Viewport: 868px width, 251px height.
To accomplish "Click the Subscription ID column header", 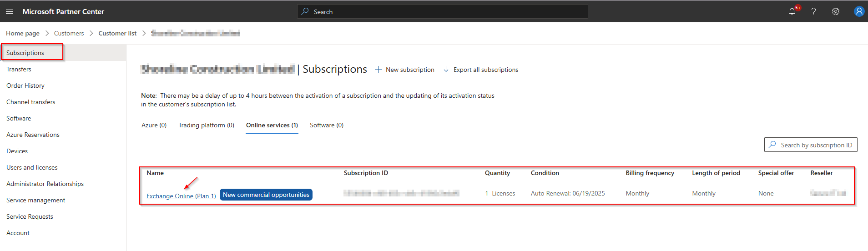I will coord(366,173).
